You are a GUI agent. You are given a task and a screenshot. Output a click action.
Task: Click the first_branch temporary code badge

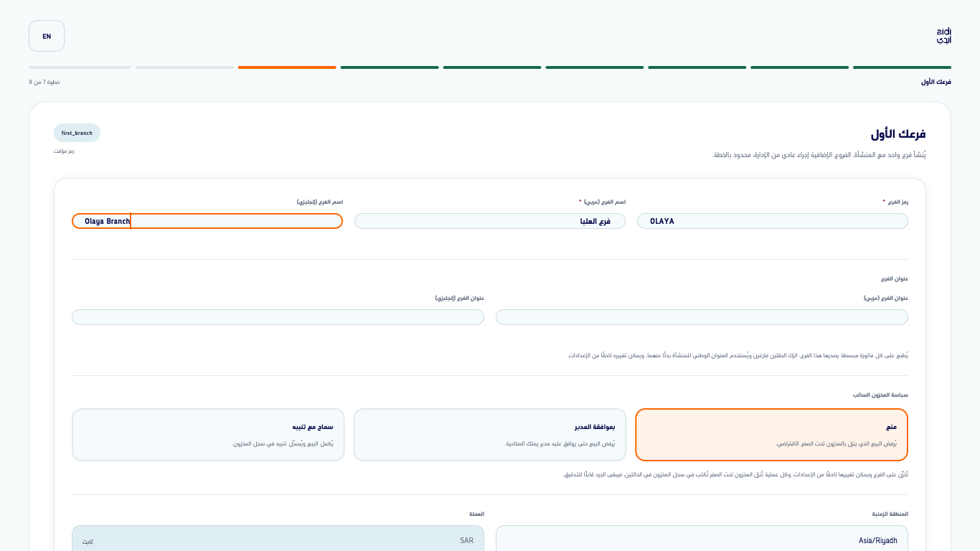click(x=77, y=133)
